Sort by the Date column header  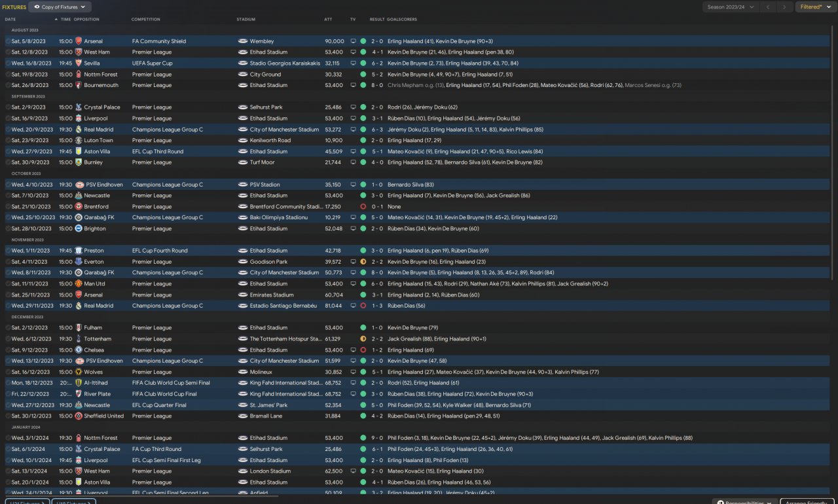pyautogui.click(x=10, y=20)
